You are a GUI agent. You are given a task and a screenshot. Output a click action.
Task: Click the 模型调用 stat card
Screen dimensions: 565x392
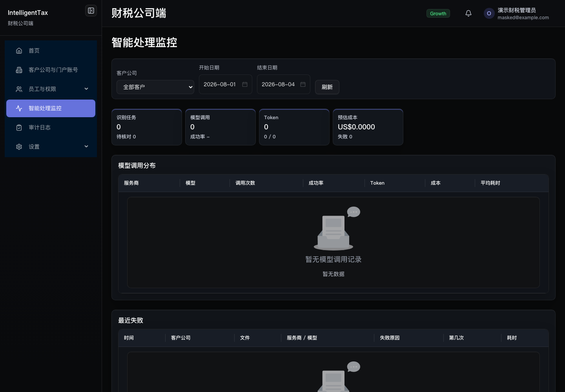221,127
